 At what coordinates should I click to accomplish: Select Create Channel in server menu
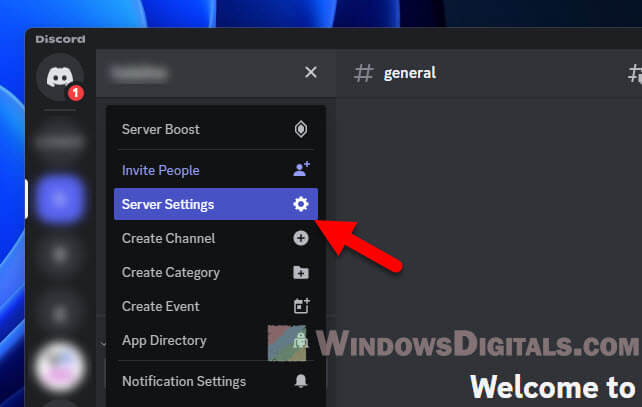tap(216, 238)
